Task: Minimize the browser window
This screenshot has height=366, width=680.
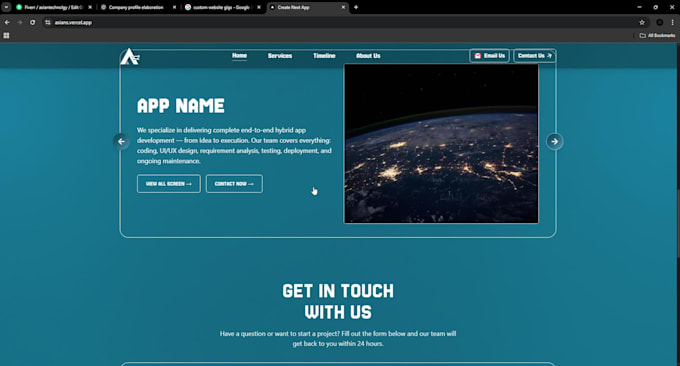Action: point(639,7)
